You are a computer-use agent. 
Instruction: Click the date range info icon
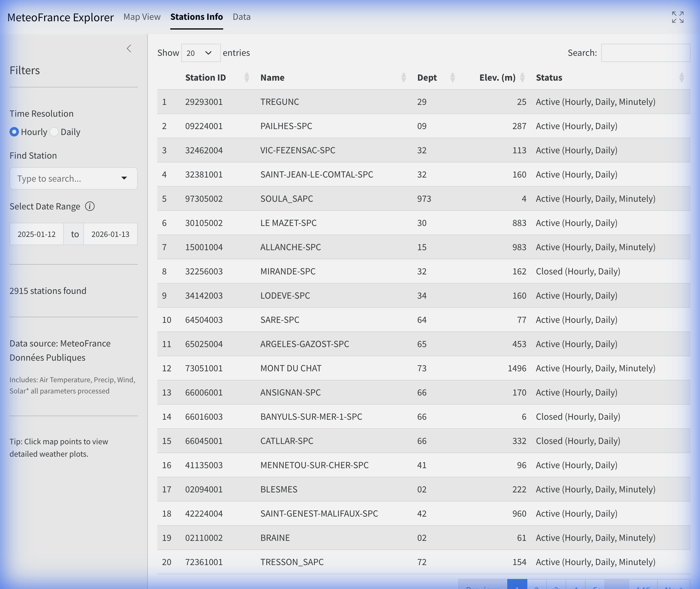pyautogui.click(x=90, y=206)
